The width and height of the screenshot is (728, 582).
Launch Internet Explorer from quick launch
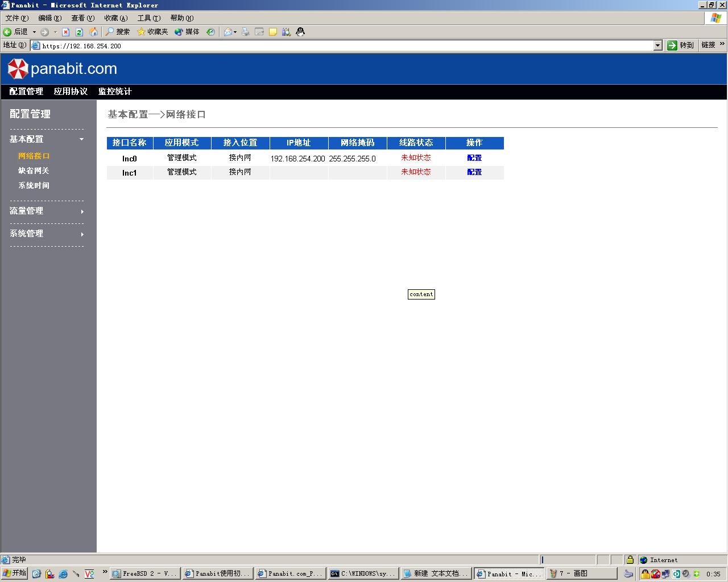pyautogui.click(x=63, y=574)
